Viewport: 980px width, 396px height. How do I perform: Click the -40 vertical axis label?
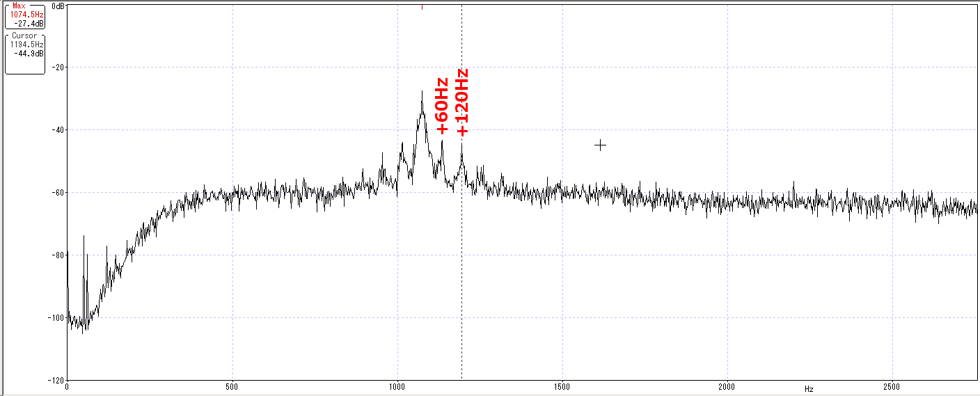(56, 130)
